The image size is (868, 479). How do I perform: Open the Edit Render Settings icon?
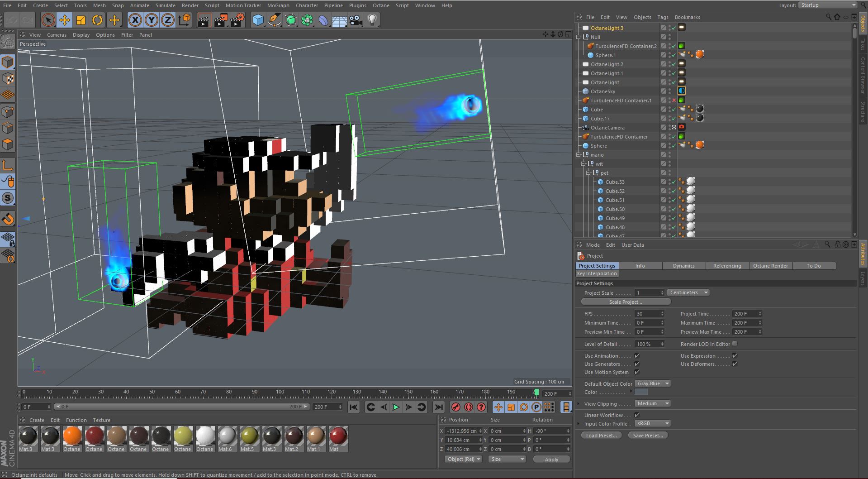click(x=237, y=20)
